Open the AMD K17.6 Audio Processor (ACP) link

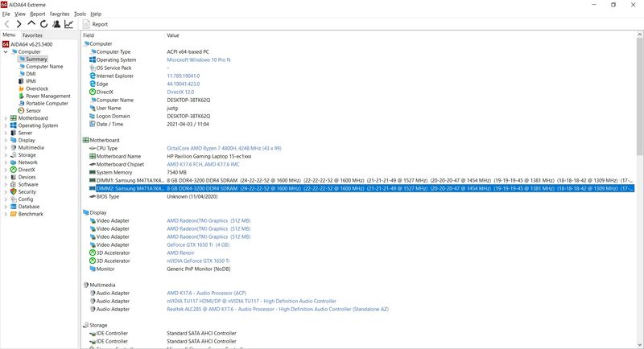click(x=206, y=294)
